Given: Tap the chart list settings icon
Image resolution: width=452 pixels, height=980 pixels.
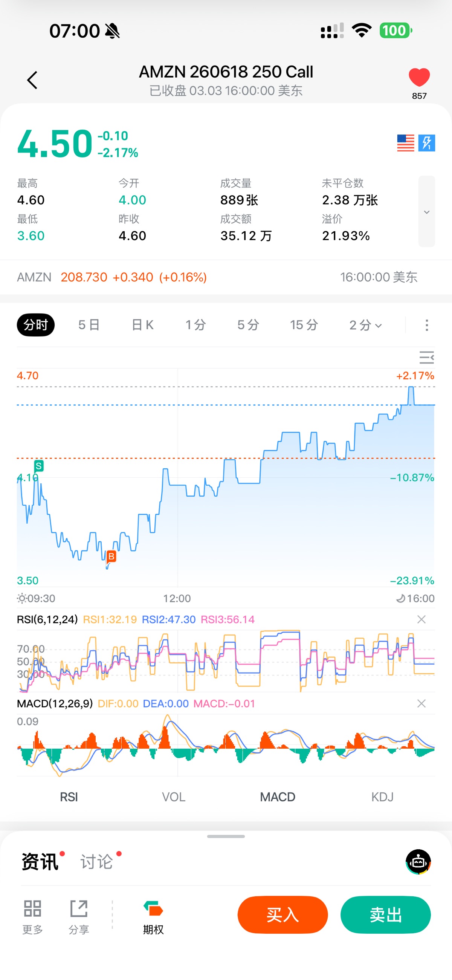Looking at the screenshot, I should click(x=426, y=358).
